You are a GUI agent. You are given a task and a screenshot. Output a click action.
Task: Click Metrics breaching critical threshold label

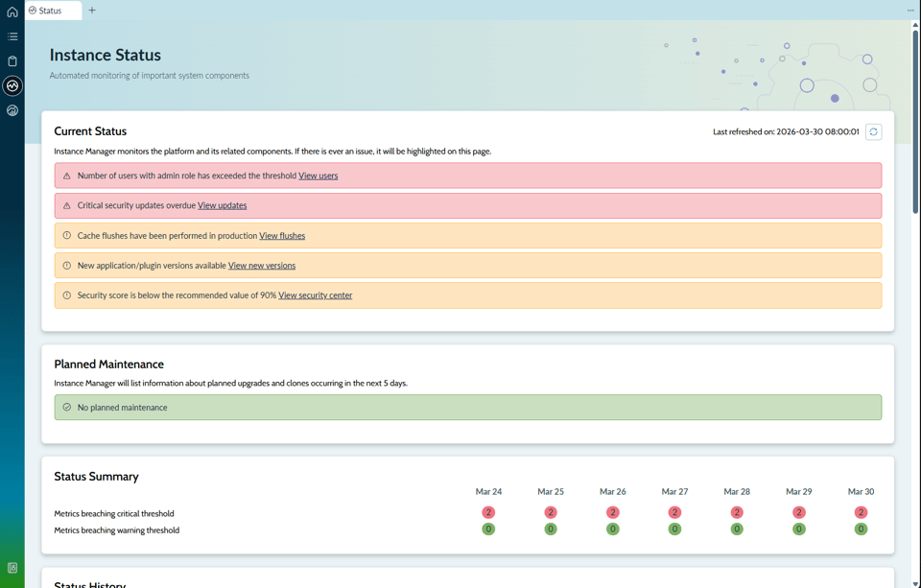(114, 513)
